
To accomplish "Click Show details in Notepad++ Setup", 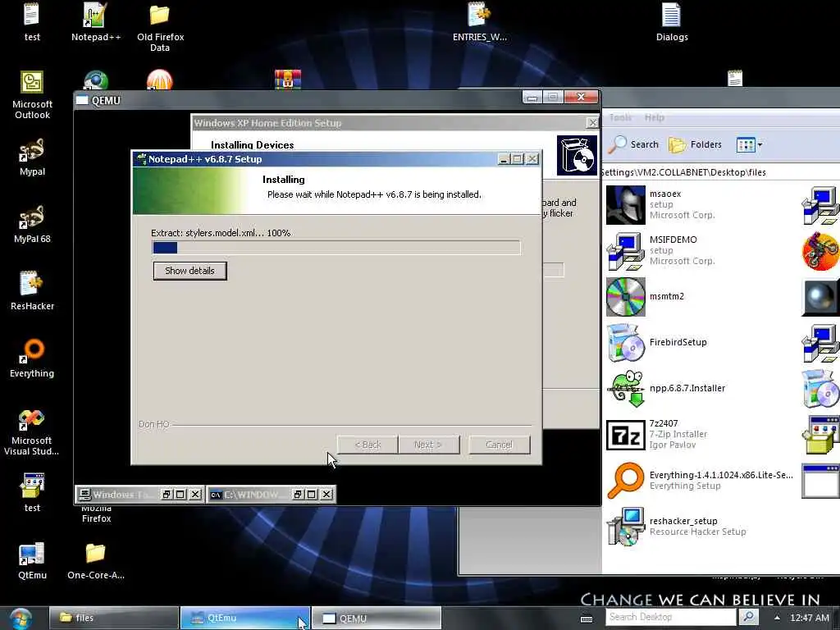I will [x=189, y=271].
